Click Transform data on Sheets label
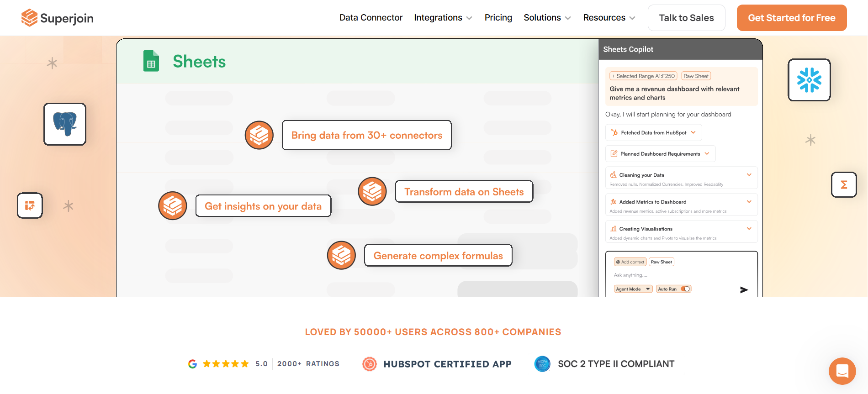The image size is (868, 394). tap(464, 192)
